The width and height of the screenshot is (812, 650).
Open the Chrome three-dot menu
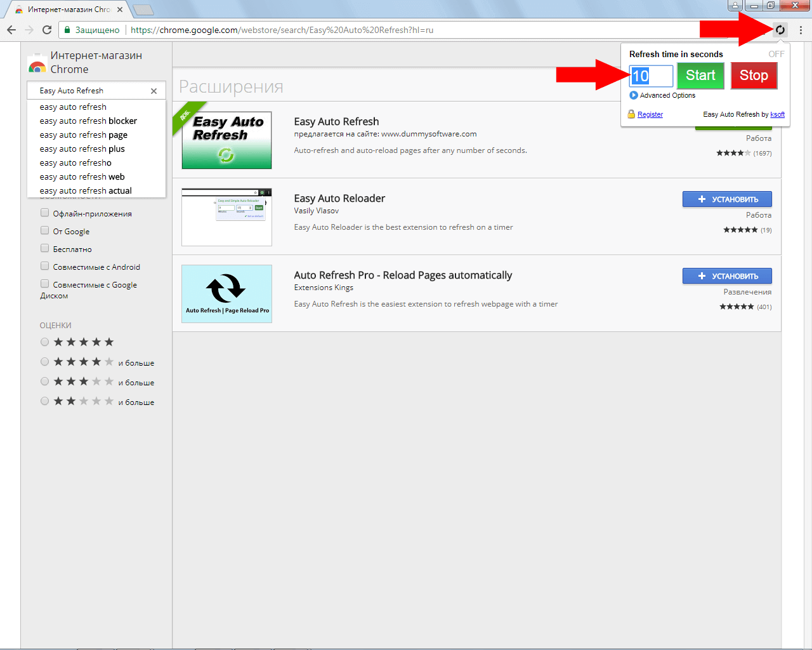(801, 30)
